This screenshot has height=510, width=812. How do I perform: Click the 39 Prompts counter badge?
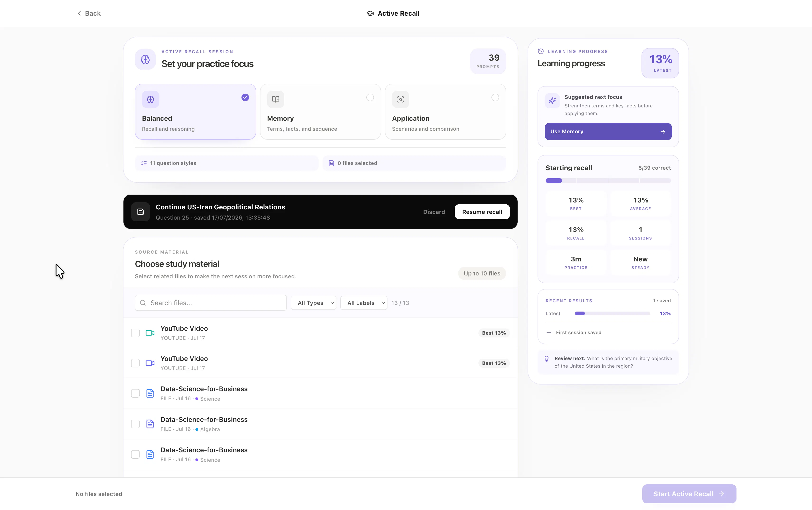488,61
